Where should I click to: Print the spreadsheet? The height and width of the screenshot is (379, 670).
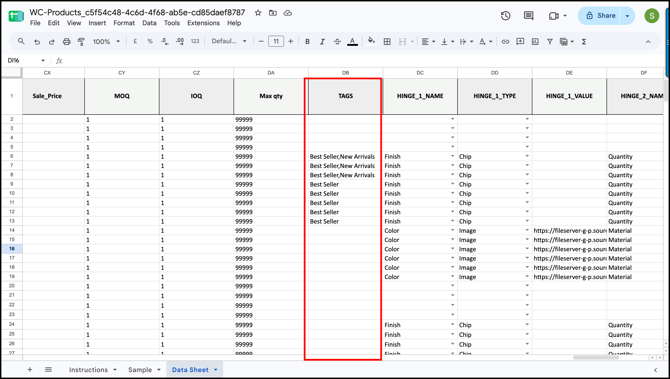pyautogui.click(x=67, y=41)
